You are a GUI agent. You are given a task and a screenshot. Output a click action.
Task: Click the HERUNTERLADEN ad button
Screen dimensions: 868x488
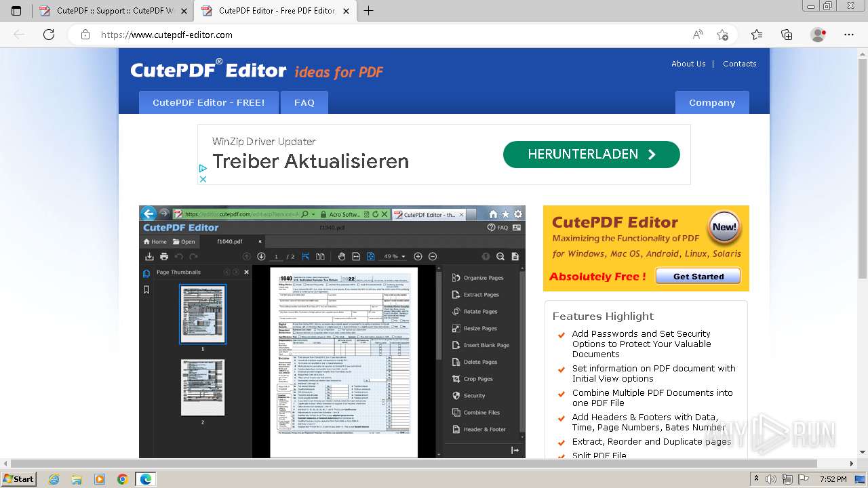point(591,155)
